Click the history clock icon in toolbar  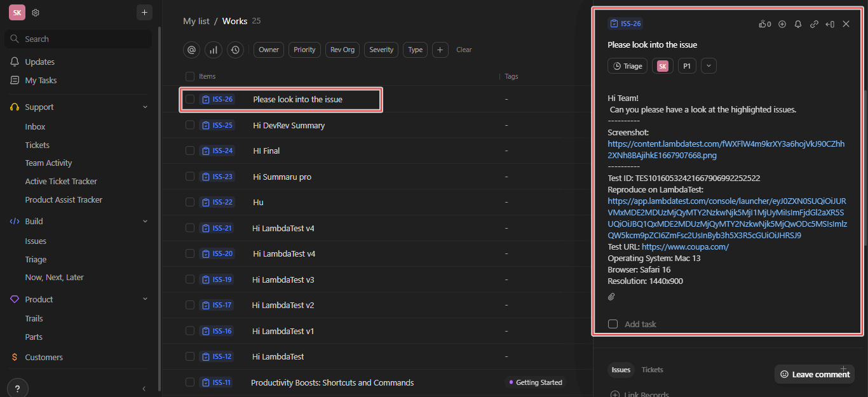(x=236, y=50)
